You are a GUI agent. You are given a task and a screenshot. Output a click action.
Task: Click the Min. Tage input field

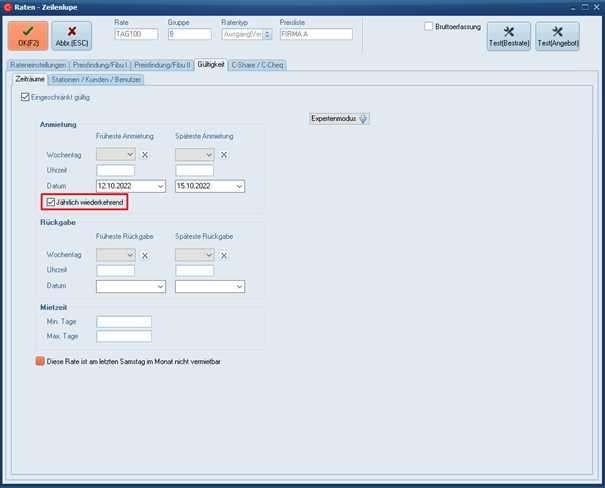pyautogui.click(x=123, y=321)
